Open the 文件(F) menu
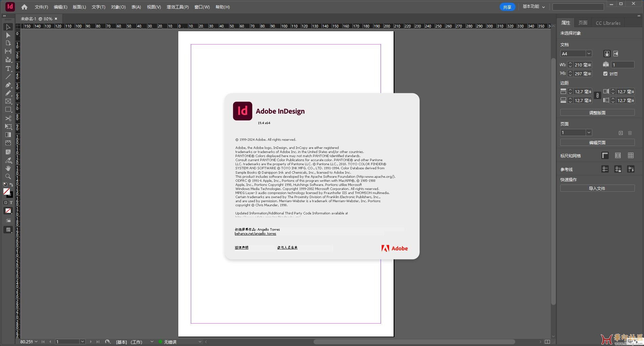644x346 pixels. tap(41, 7)
